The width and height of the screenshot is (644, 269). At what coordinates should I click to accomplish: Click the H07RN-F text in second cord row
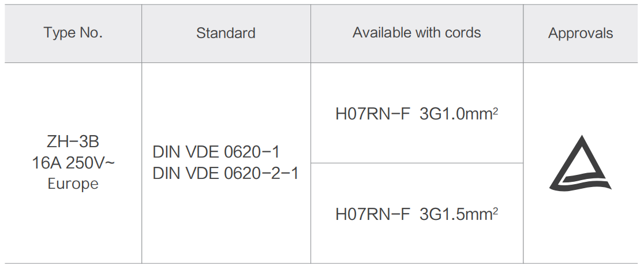[373, 214]
